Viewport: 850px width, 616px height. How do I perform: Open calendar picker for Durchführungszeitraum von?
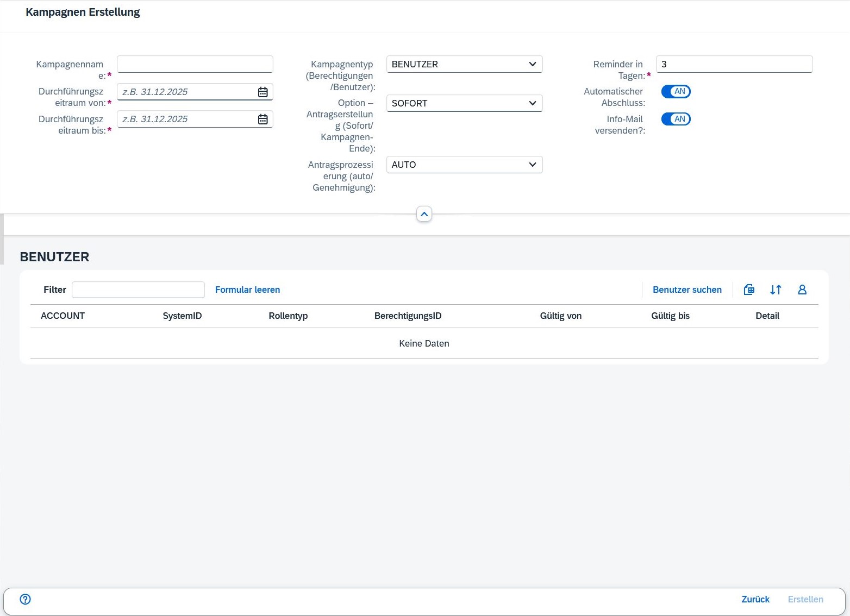262,92
